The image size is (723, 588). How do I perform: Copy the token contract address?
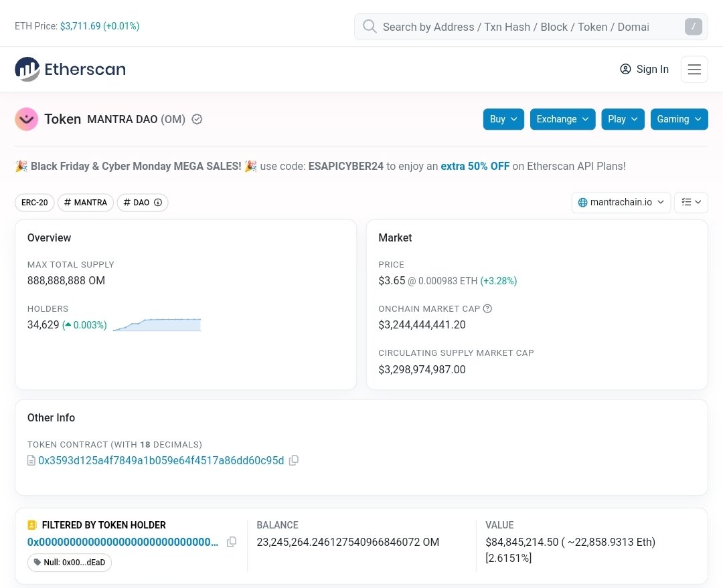point(294,460)
